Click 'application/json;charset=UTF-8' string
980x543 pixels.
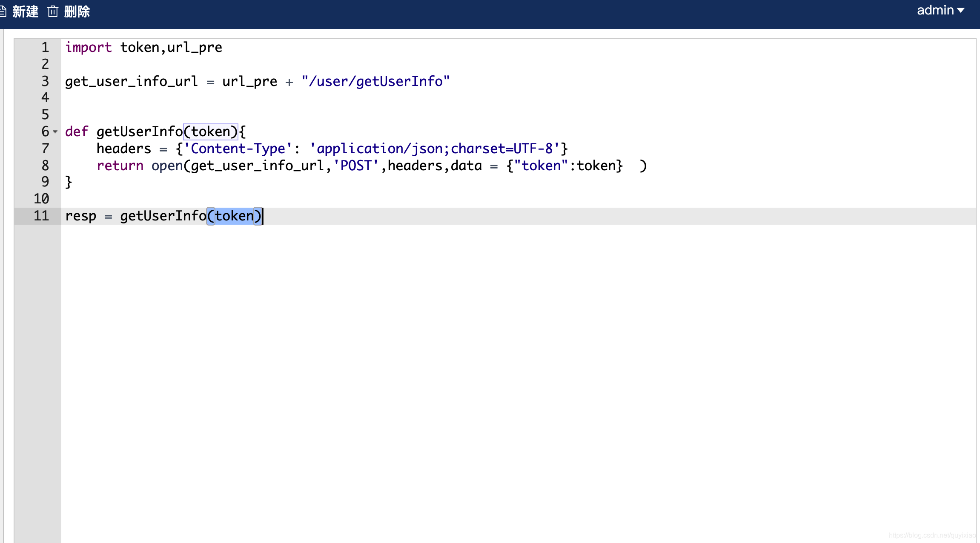(435, 149)
